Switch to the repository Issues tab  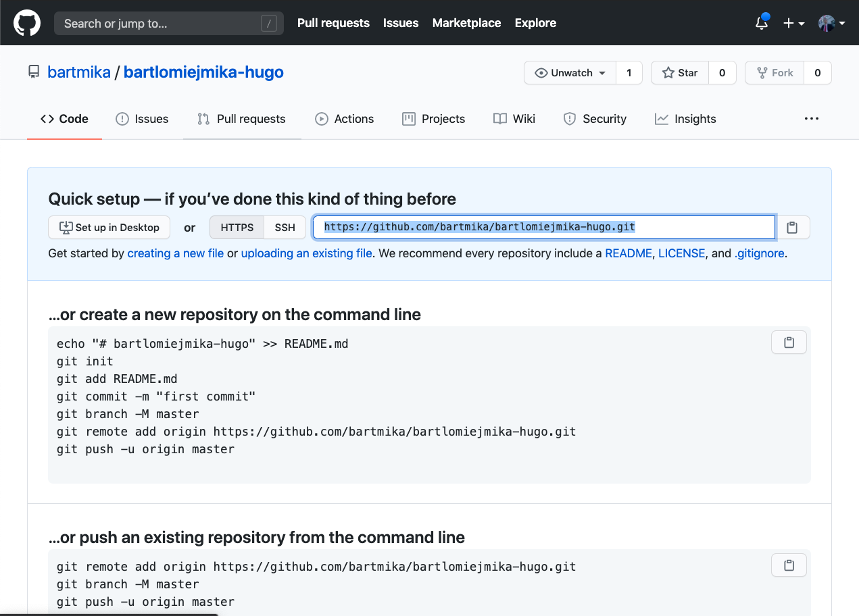pos(142,119)
